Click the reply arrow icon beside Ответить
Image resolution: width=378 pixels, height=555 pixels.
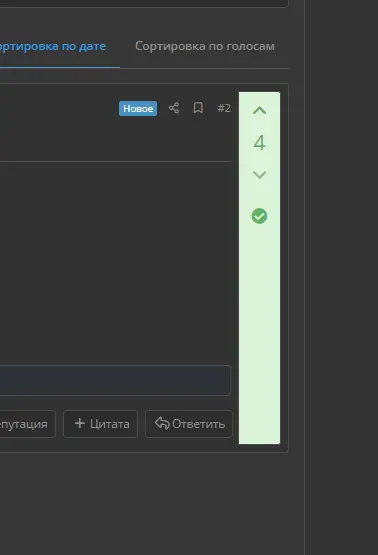point(162,423)
